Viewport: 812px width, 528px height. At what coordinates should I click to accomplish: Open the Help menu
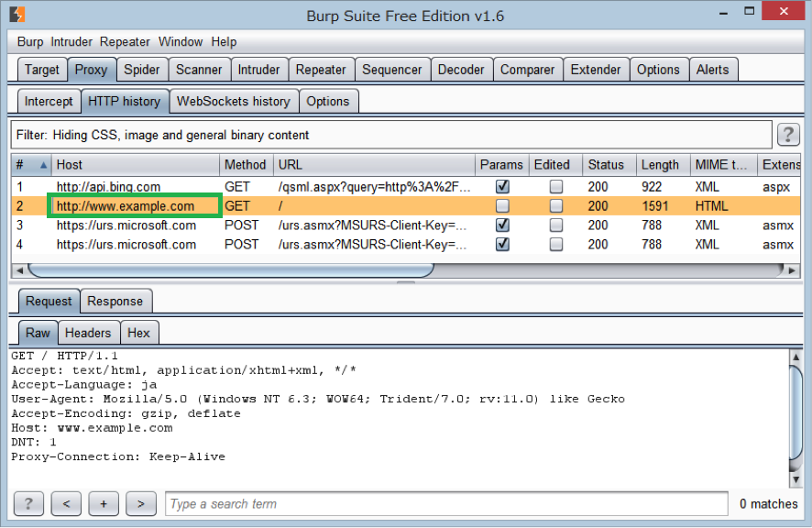(x=224, y=42)
